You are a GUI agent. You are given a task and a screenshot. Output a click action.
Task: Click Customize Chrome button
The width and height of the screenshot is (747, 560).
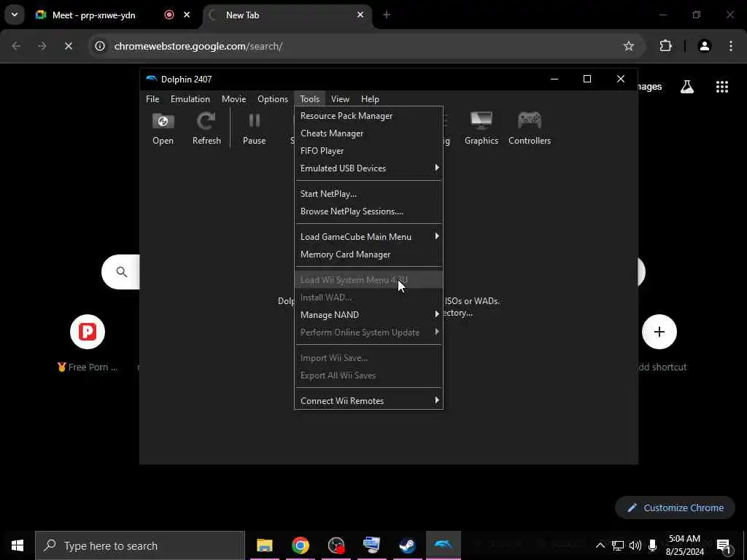675,507
